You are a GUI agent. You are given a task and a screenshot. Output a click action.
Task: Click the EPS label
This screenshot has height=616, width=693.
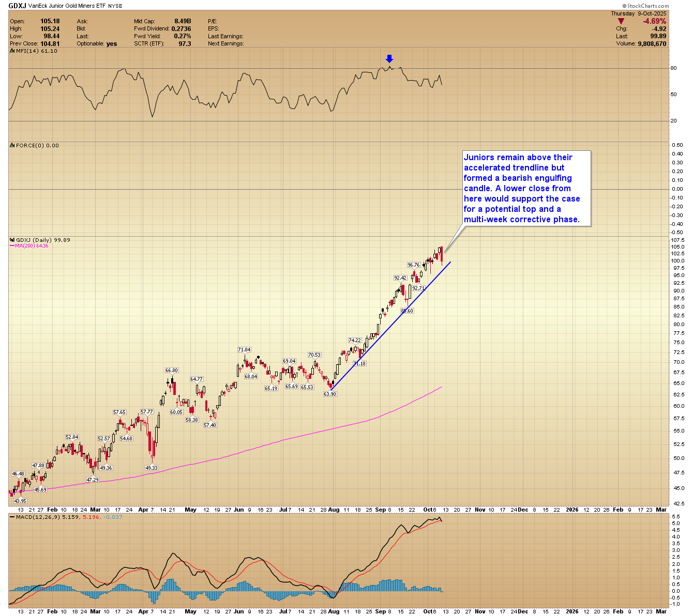coord(213,29)
